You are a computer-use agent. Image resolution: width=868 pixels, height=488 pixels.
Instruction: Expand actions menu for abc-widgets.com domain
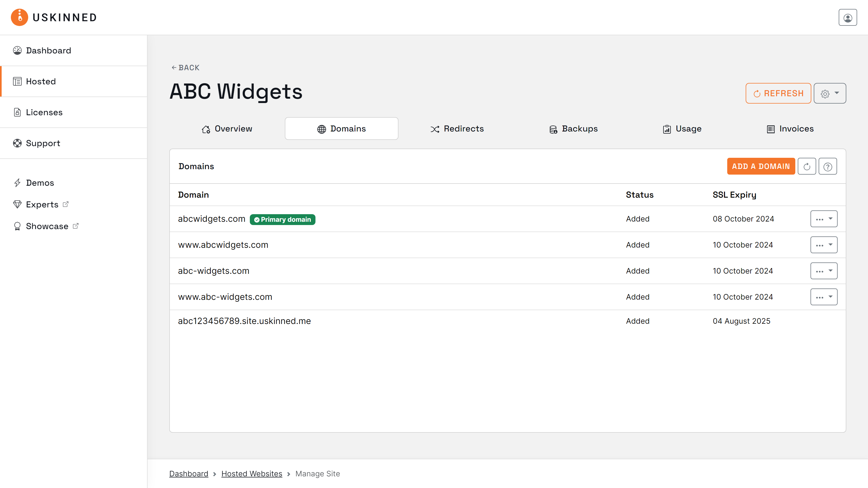click(x=824, y=271)
